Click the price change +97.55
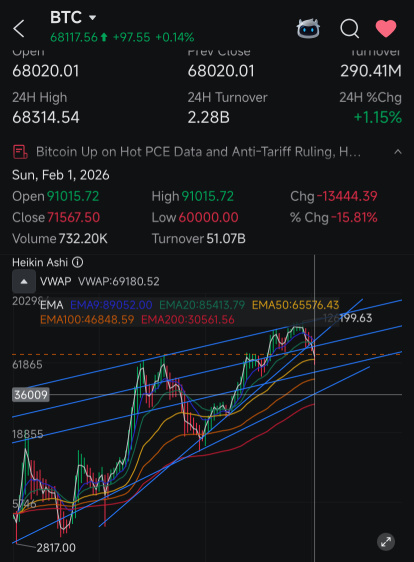Viewport: 414px width, 562px height. click(x=132, y=37)
